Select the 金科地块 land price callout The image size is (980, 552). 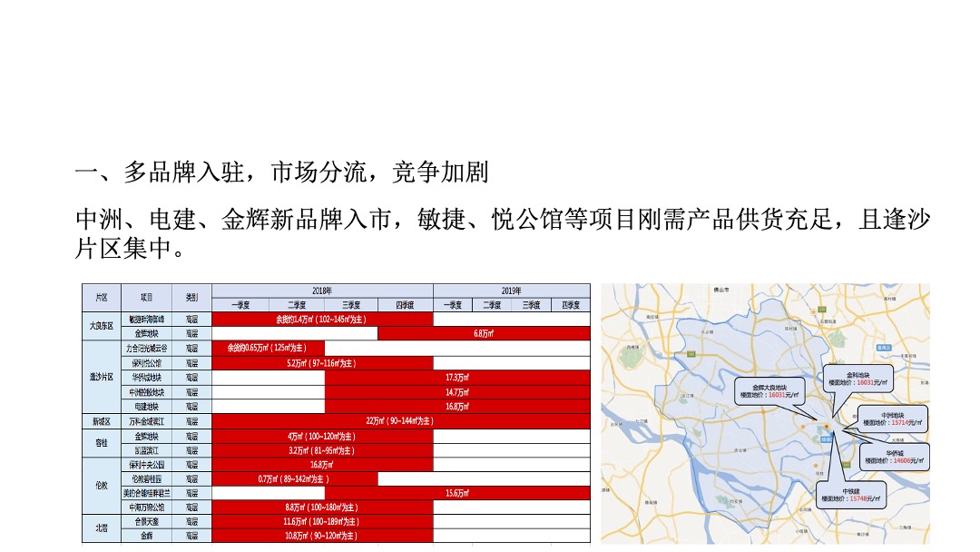coord(858,378)
